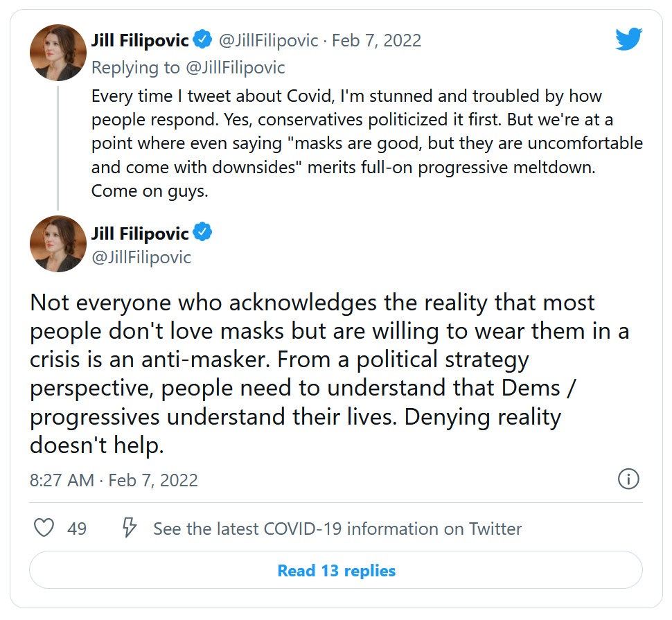
Task: Click the @JillFilipovic handle under the second name
Action: (x=141, y=258)
